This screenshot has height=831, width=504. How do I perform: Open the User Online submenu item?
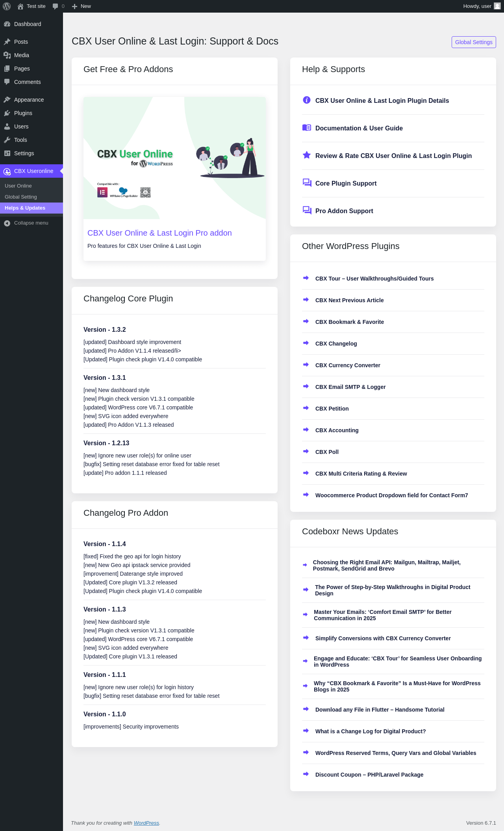coord(31,186)
